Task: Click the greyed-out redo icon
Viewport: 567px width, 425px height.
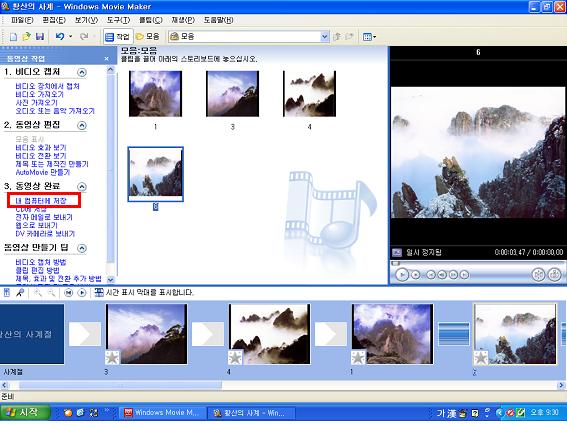Action: 84,37
